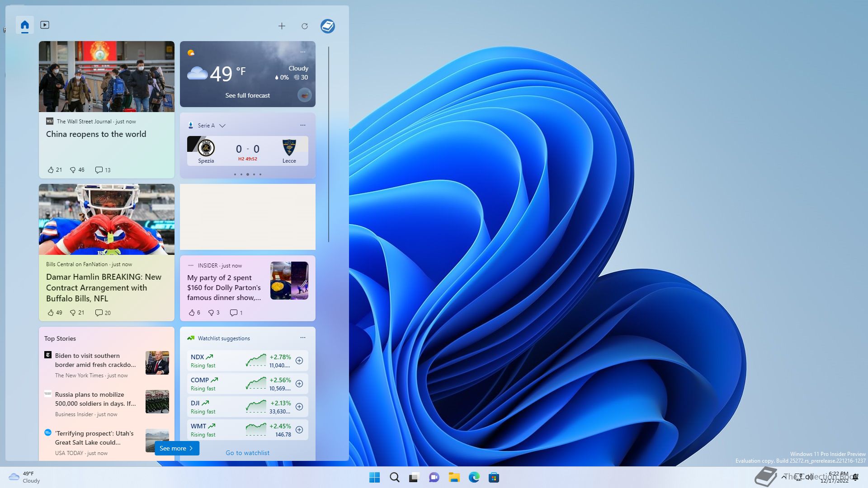Open Microsoft Store from taskbar

[x=494, y=477]
